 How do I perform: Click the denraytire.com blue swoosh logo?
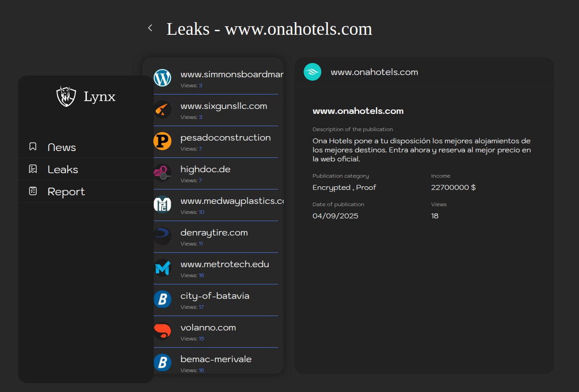coord(162,236)
